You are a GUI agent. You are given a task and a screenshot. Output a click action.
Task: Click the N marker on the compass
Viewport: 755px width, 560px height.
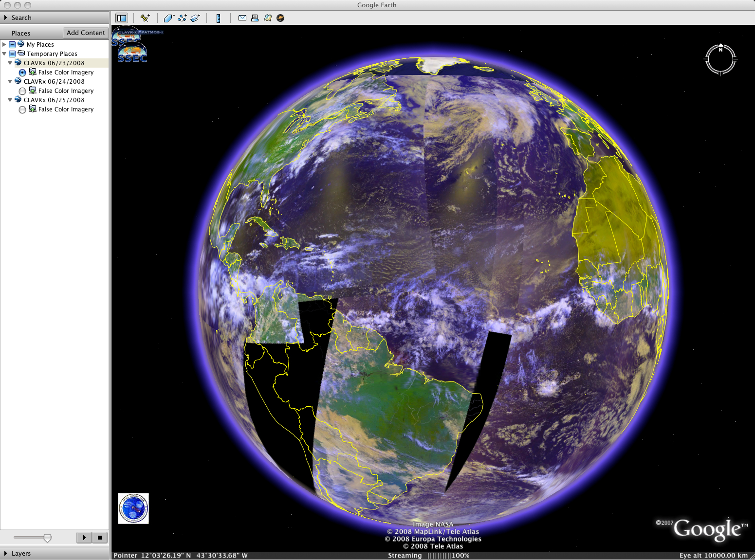[721, 49]
